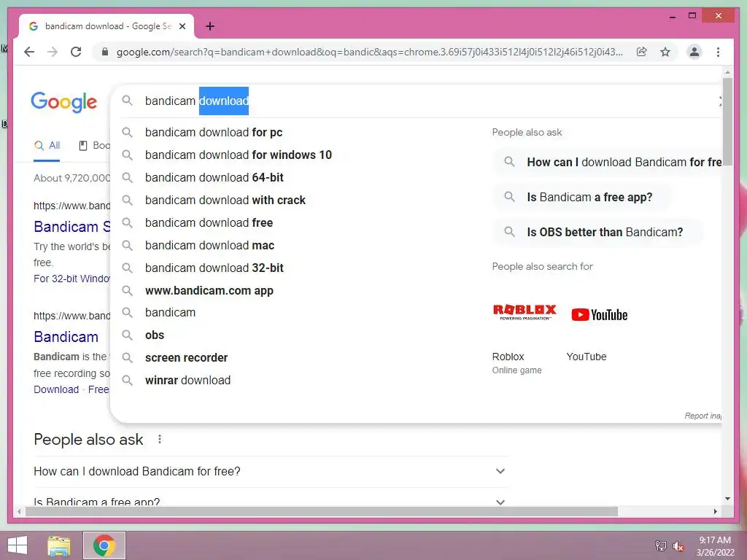Click magnifier beside 'Is Bandicam a free app?'
This screenshot has width=747, height=560.
pyautogui.click(x=509, y=197)
